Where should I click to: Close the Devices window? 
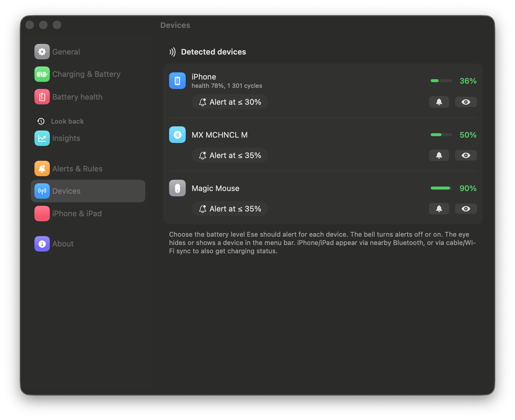30,25
